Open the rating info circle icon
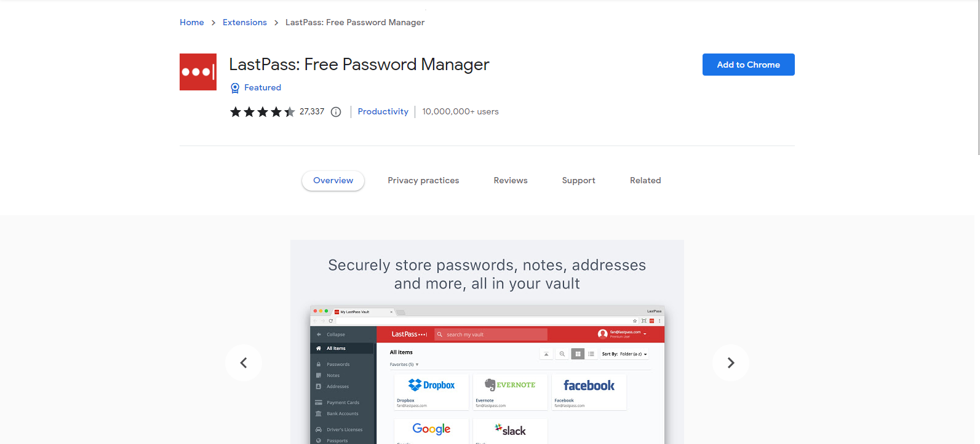 (x=336, y=112)
